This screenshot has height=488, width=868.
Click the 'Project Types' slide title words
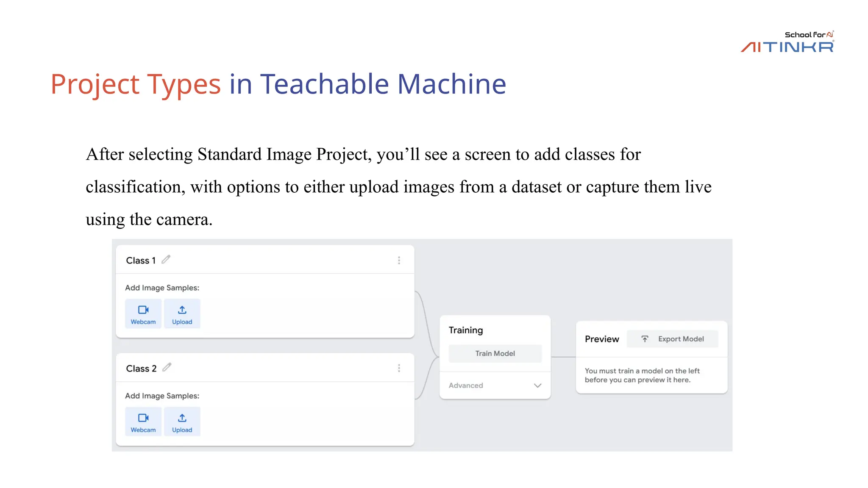click(x=136, y=84)
